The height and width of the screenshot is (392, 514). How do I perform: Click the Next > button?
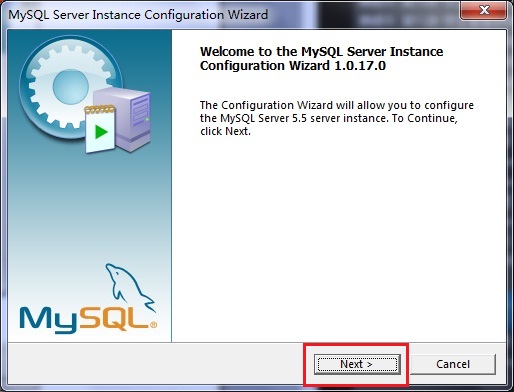(x=357, y=364)
